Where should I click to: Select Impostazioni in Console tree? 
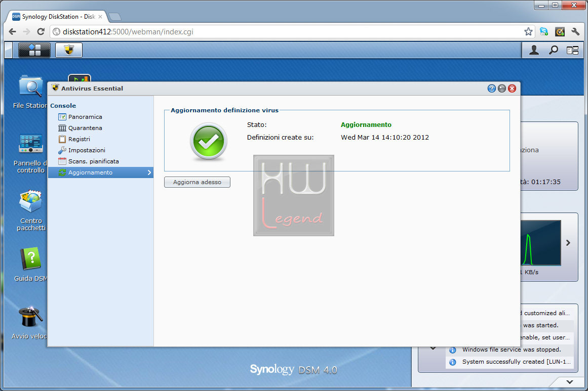point(100,150)
